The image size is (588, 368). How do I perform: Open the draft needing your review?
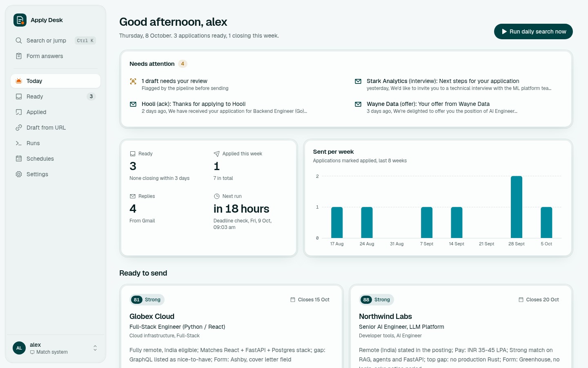coord(234,84)
